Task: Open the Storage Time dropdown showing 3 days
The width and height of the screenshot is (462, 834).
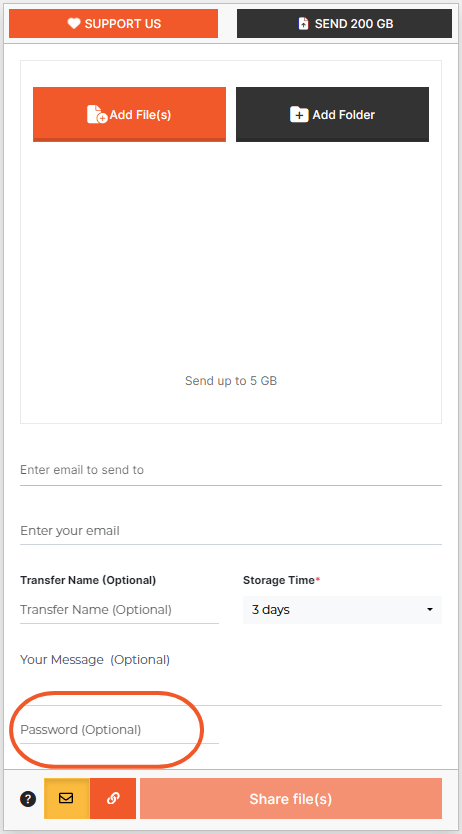Action: tap(342, 610)
